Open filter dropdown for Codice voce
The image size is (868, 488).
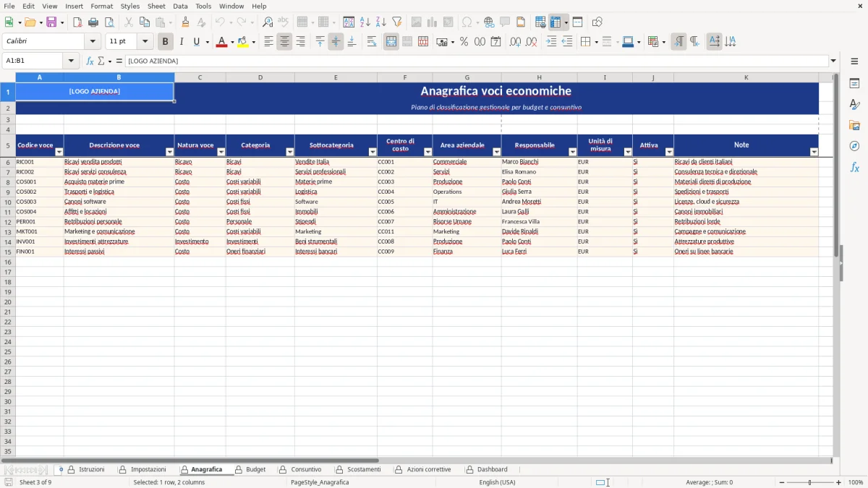59,152
